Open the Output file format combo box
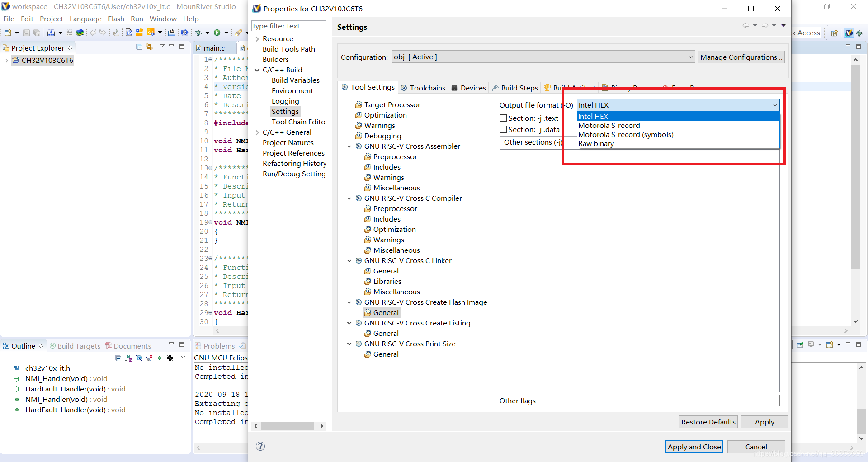The image size is (868, 462). (678, 105)
